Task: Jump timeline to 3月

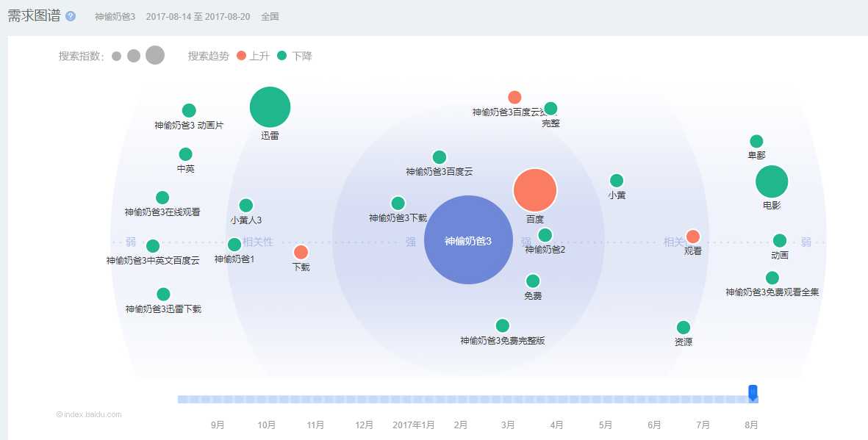Action: pos(508,425)
